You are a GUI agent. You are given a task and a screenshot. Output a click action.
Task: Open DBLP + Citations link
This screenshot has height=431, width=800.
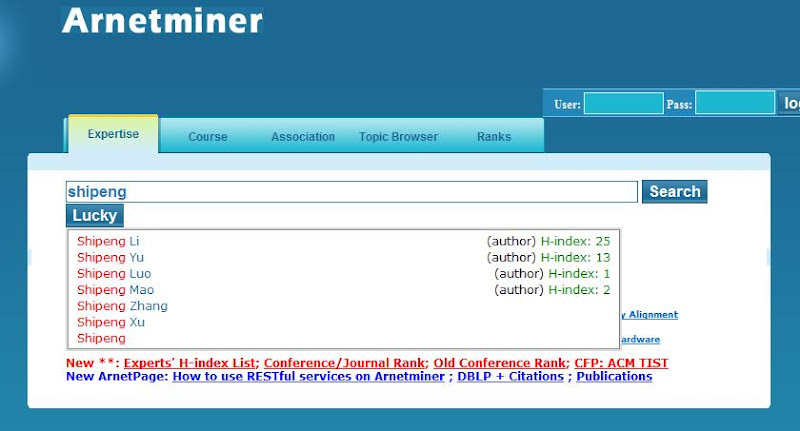511,376
